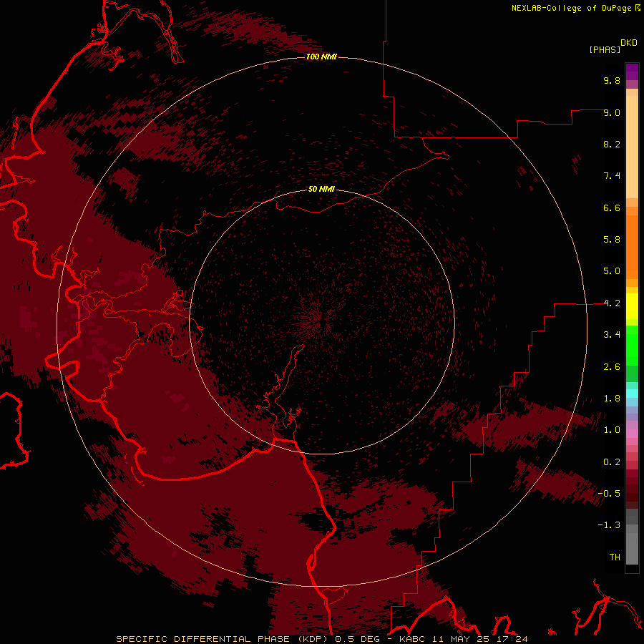Click the 1.0 legend value

click(x=612, y=430)
